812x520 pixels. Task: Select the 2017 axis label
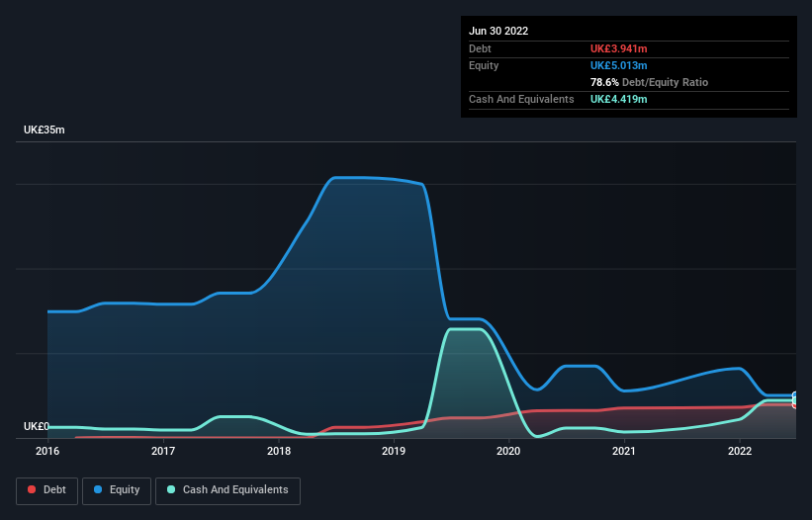(x=163, y=451)
